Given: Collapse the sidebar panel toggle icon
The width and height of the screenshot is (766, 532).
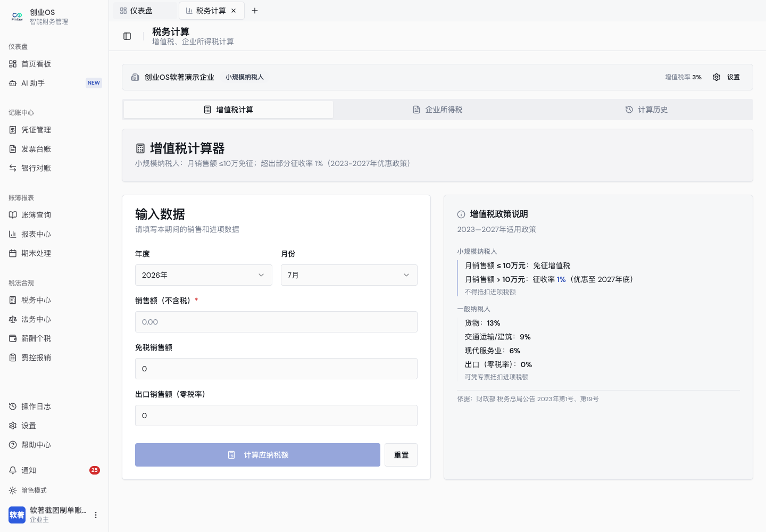Looking at the screenshot, I should [127, 36].
